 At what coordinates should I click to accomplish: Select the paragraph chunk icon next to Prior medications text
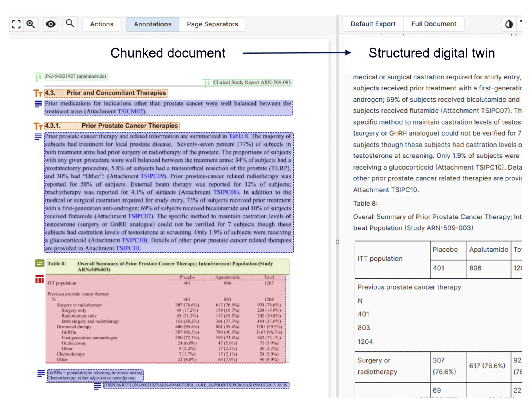38,104
